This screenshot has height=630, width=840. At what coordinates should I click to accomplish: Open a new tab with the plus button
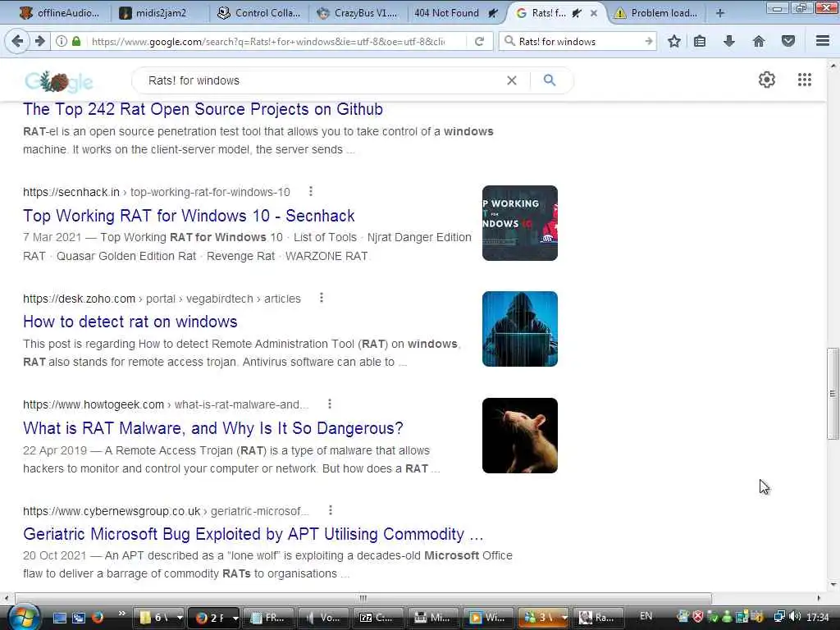(720, 13)
